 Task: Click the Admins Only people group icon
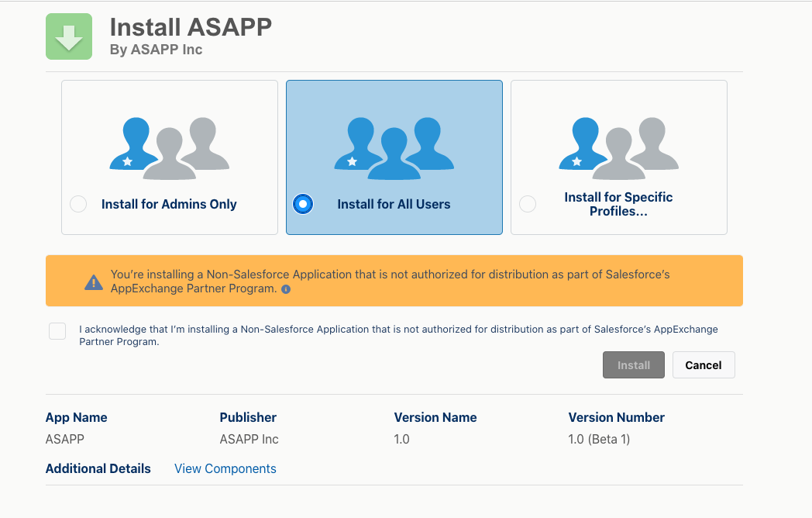click(x=170, y=148)
